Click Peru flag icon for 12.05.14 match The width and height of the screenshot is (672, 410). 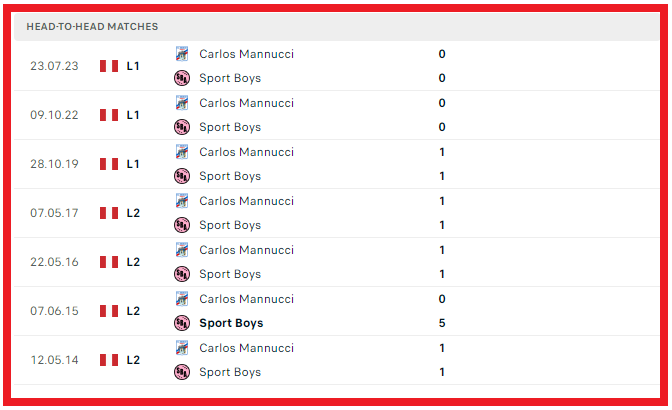[x=108, y=360]
